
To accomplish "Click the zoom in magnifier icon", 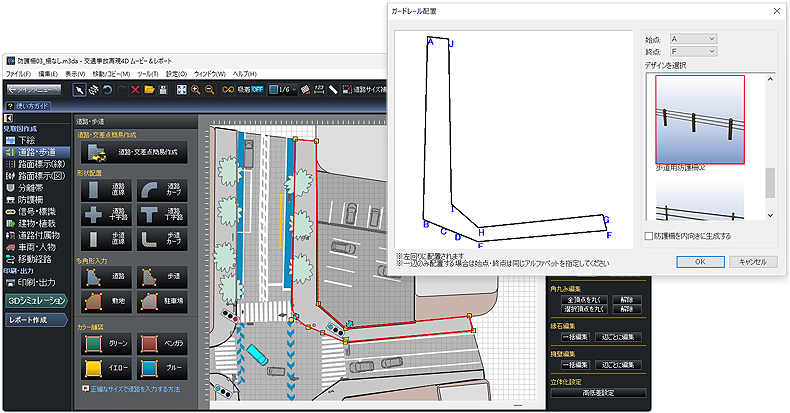I will (x=196, y=89).
